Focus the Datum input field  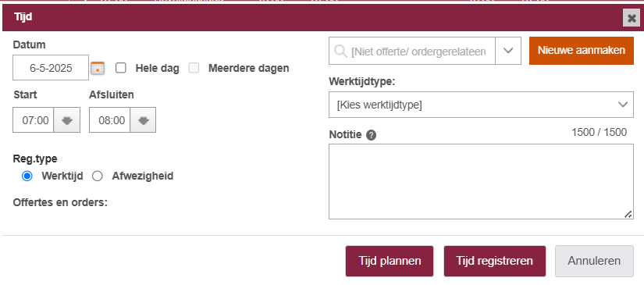tap(51, 68)
